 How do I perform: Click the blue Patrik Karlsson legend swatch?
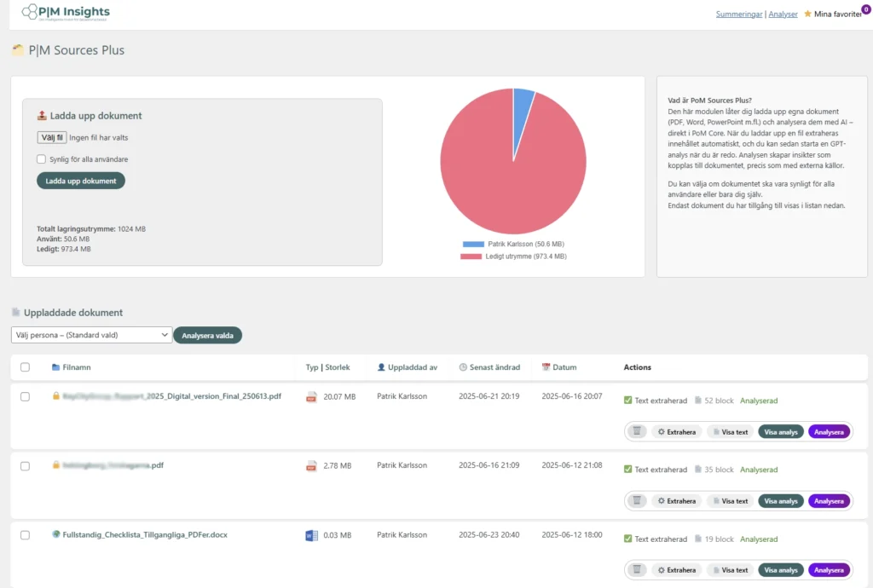tap(472, 244)
